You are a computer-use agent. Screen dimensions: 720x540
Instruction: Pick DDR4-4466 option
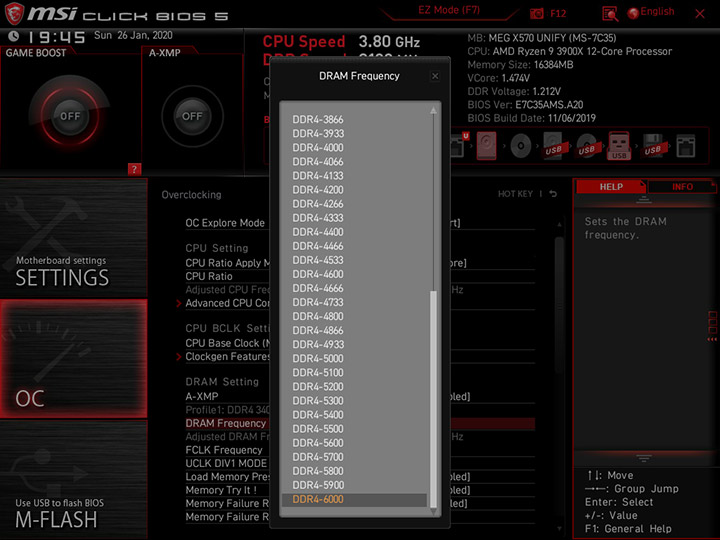pyautogui.click(x=318, y=246)
